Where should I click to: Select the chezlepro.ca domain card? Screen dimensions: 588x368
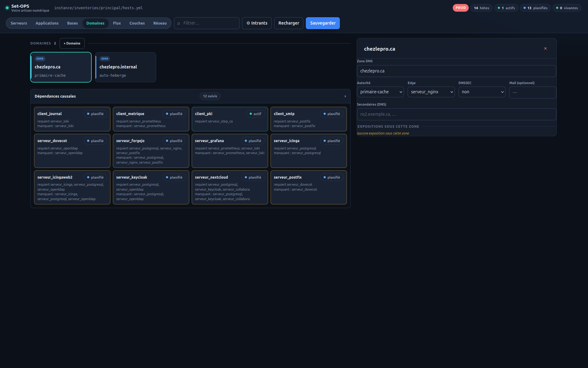(61, 67)
